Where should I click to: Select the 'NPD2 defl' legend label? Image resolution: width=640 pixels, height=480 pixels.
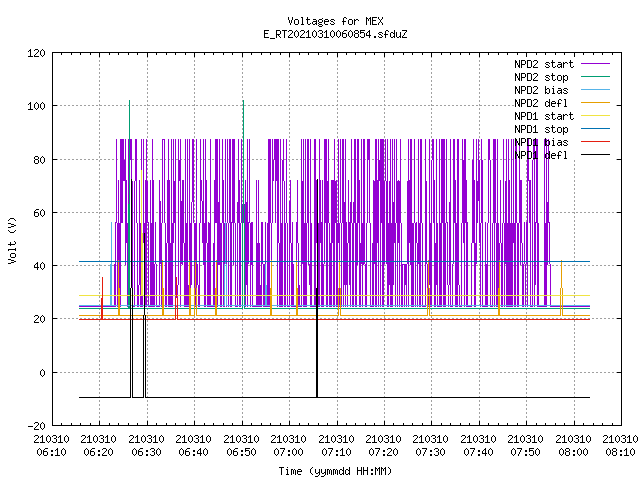(x=541, y=103)
